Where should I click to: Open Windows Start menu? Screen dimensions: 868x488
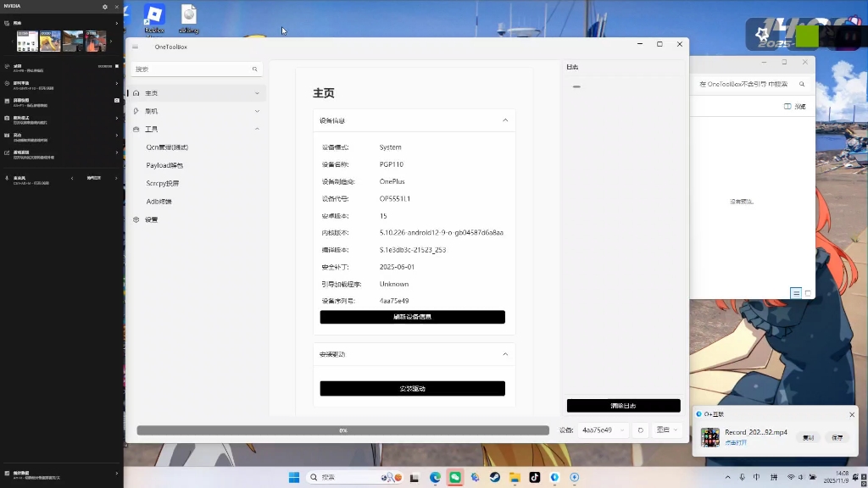click(x=294, y=477)
